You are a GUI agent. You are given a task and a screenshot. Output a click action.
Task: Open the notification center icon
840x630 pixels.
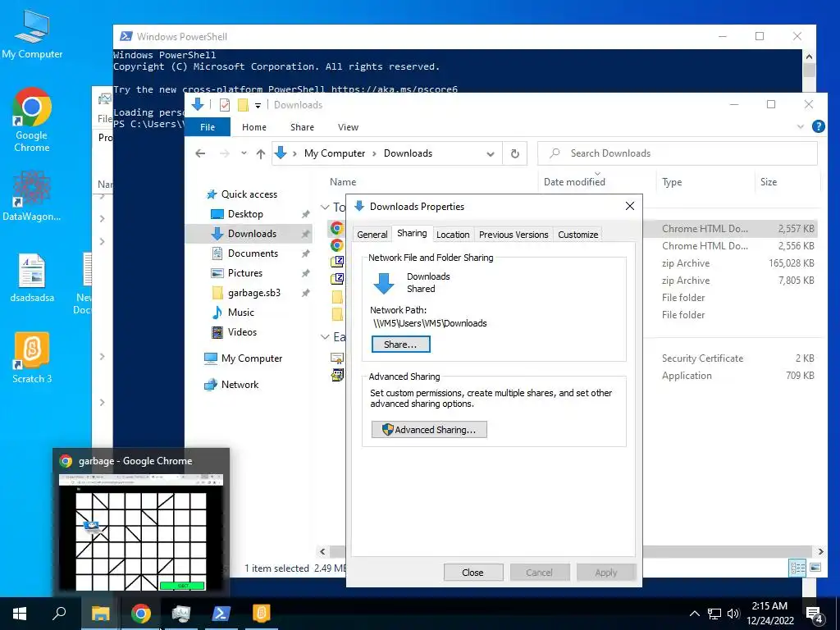click(x=815, y=614)
